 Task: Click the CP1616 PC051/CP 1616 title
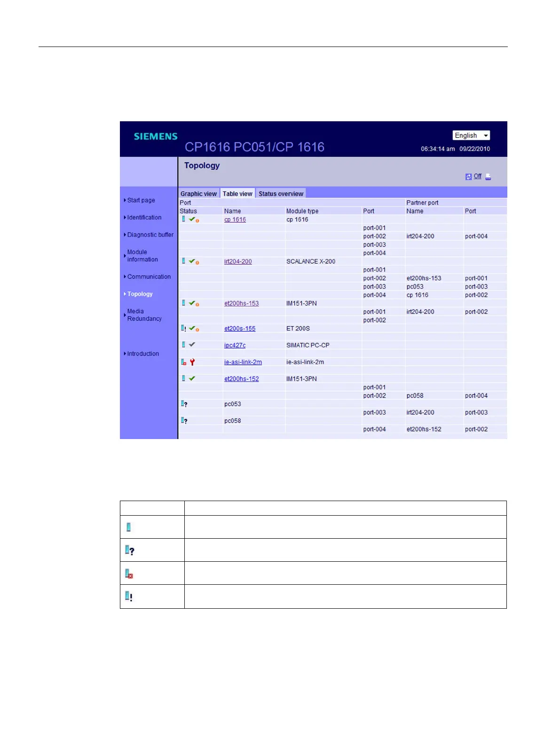pos(254,147)
